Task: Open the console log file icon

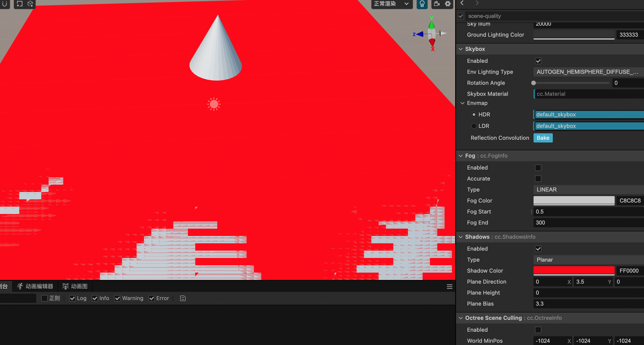Action: pos(183,298)
